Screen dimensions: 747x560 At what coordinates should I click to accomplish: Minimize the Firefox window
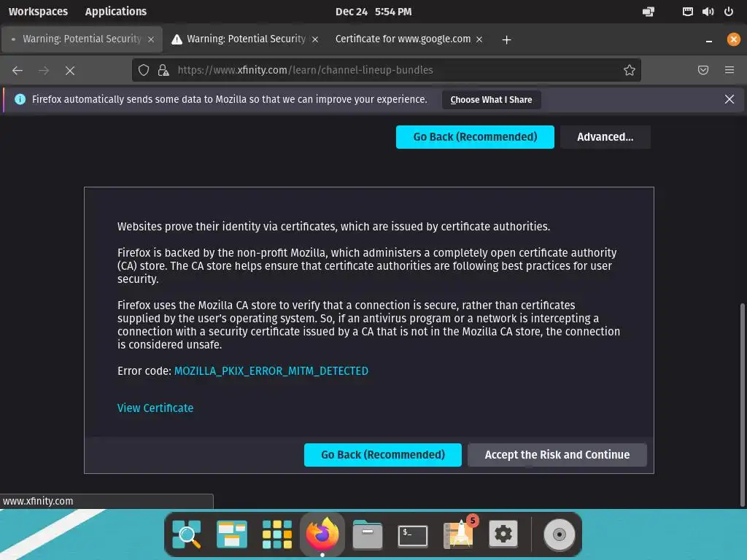(x=709, y=40)
